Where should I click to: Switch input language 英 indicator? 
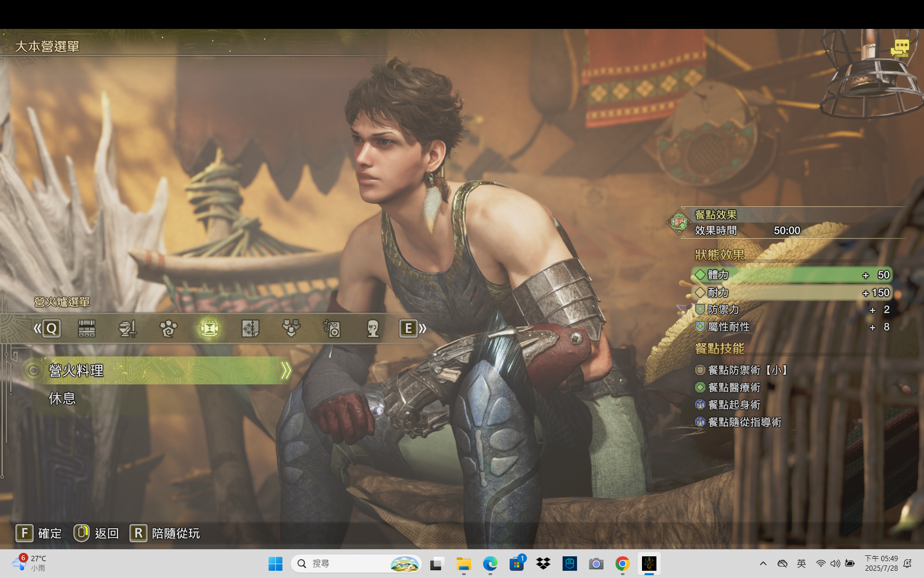(801, 564)
